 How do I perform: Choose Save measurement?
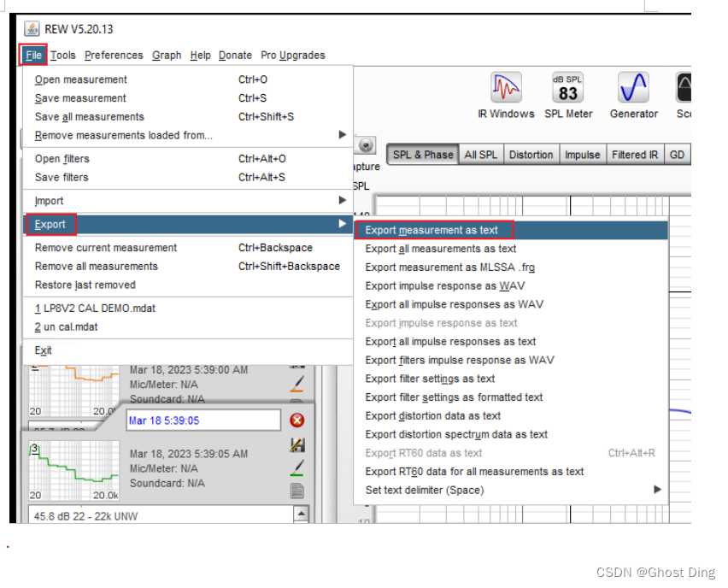pos(188,98)
